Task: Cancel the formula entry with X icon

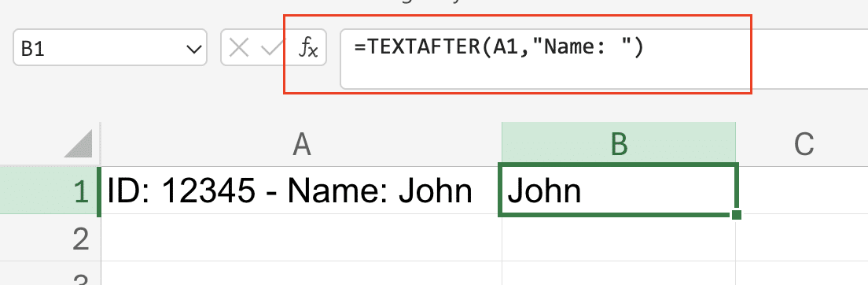Action: pyautogui.click(x=238, y=48)
